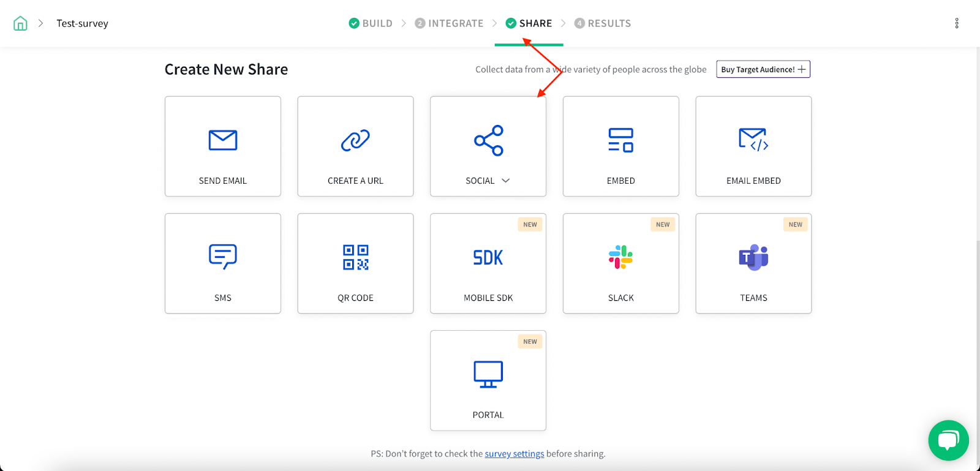The width and height of the screenshot is (980, 471).
Task: Go to the home dashboard icon
Action: pos(20,23)
